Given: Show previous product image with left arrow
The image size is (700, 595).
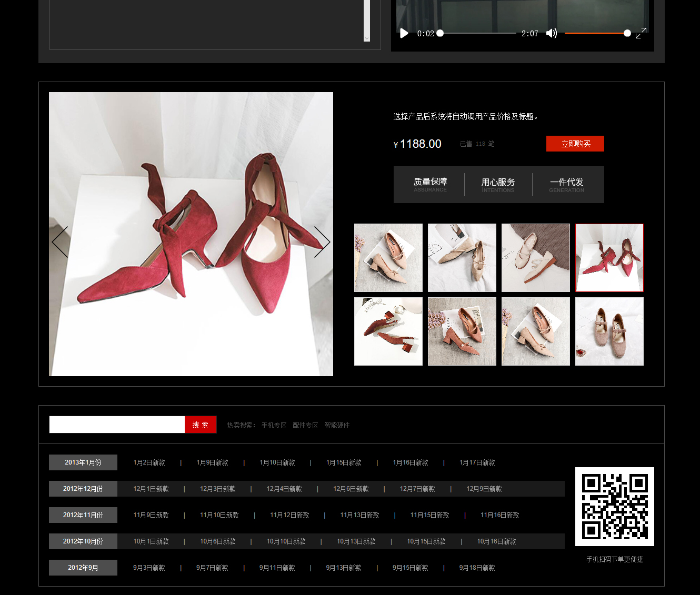Looking at the screenshot, I should (x=60, y=242).
